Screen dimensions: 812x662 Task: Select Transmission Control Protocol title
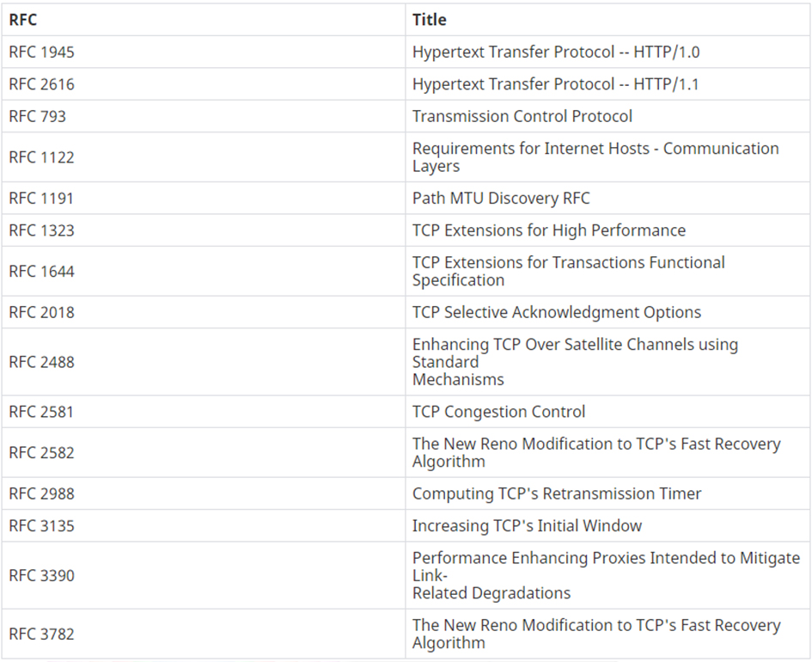[x=522, y=116]
